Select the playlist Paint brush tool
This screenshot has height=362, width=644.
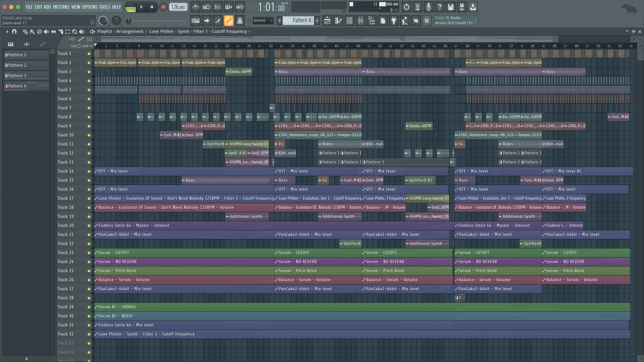pos(32,32)
